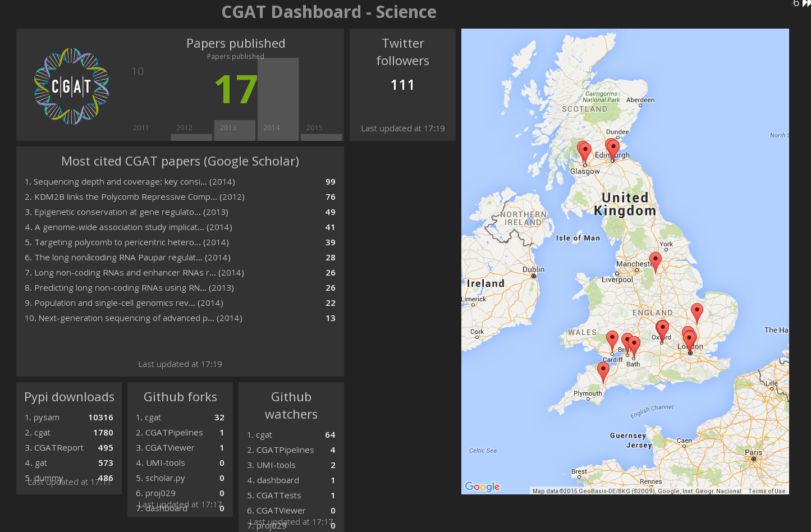Click the CGAT circular DNA logo
This screenshot has height=532, width=811.
pyautogui.click(x=71, y=86)
